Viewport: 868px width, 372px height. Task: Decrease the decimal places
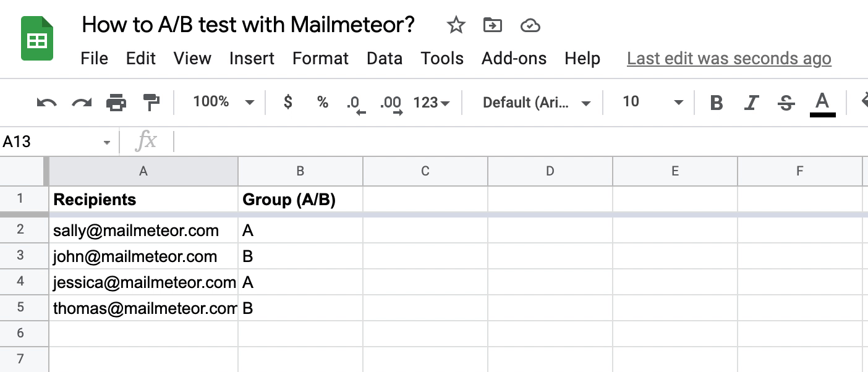[x=356, y=103]
